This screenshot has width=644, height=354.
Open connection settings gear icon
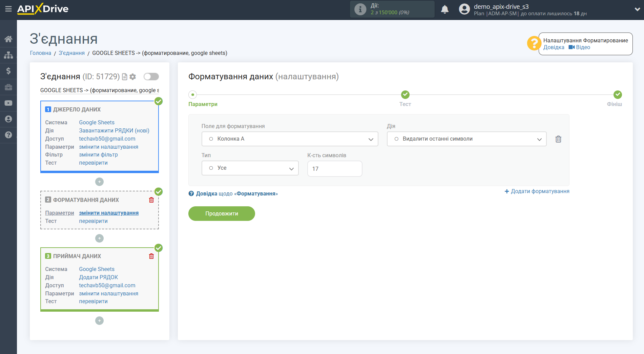[133, 77]
